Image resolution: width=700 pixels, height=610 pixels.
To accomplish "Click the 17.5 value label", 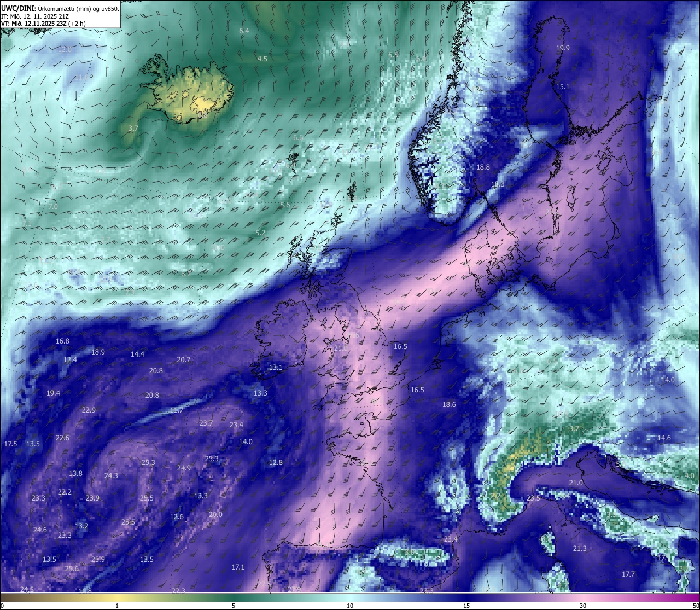I will (x=10, y=444).
